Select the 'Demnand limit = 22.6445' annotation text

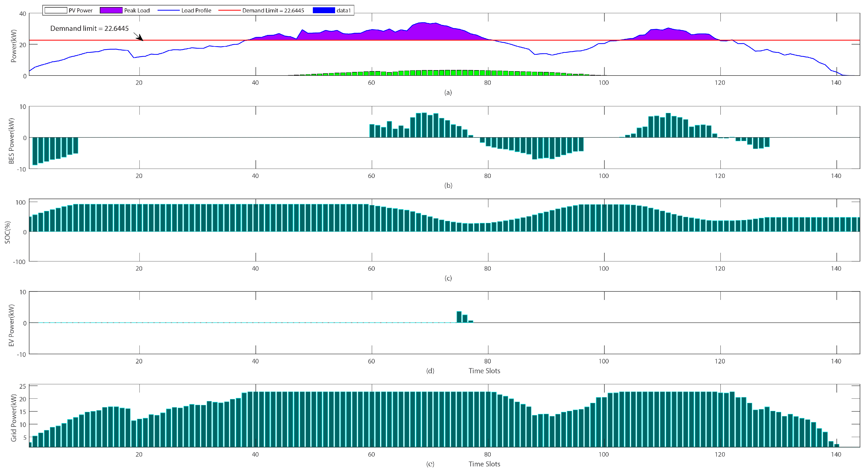(x=89, y=28)
